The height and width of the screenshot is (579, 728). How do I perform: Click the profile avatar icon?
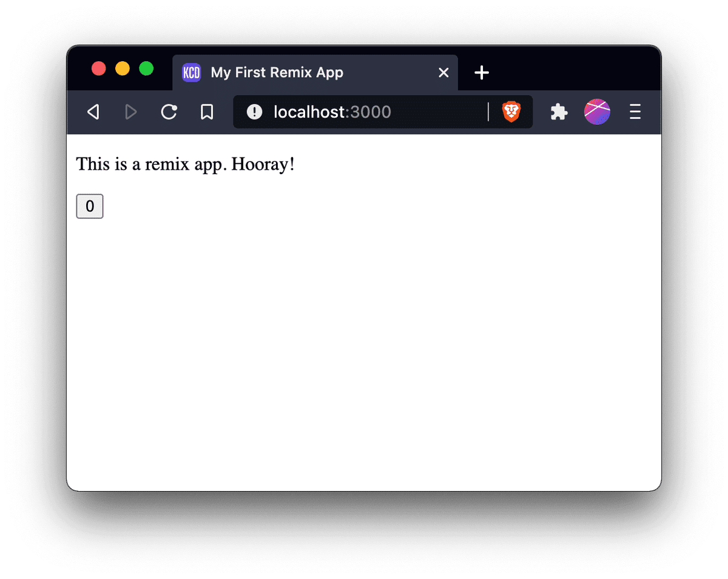tap(597, 112)
